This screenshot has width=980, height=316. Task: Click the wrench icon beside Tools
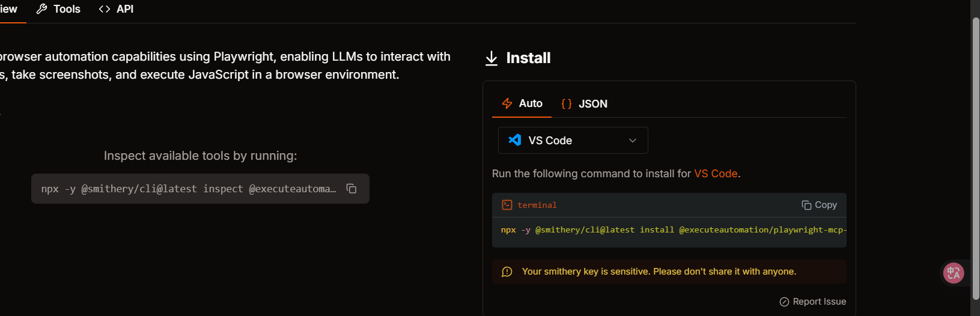pos(41,9)
